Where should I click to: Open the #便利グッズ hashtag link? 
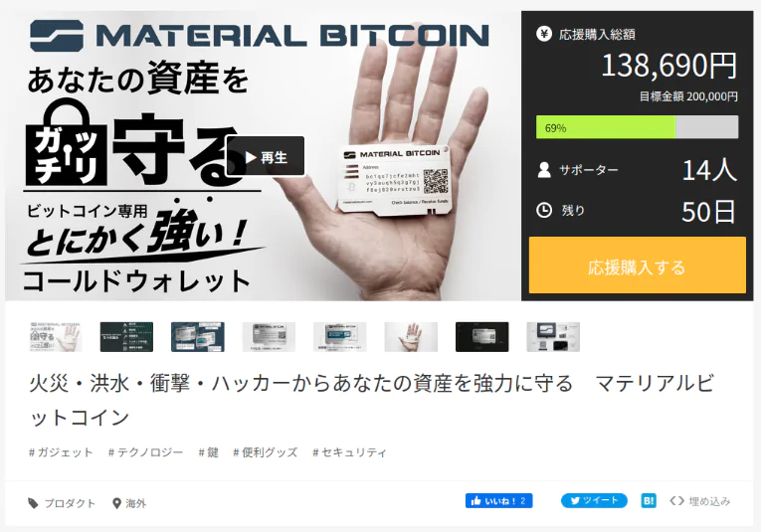point(265,452)
